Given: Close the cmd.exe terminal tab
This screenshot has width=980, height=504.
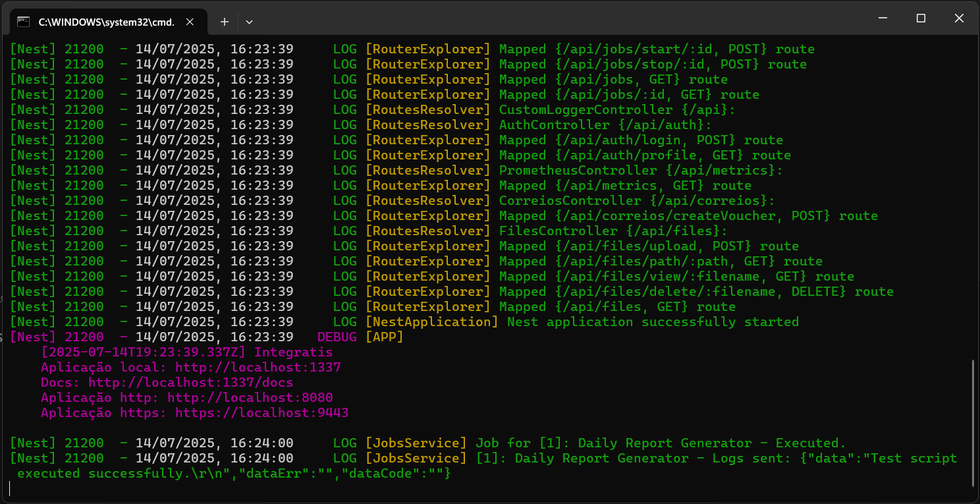Looking at the screenshot, I should pos(190,22).
